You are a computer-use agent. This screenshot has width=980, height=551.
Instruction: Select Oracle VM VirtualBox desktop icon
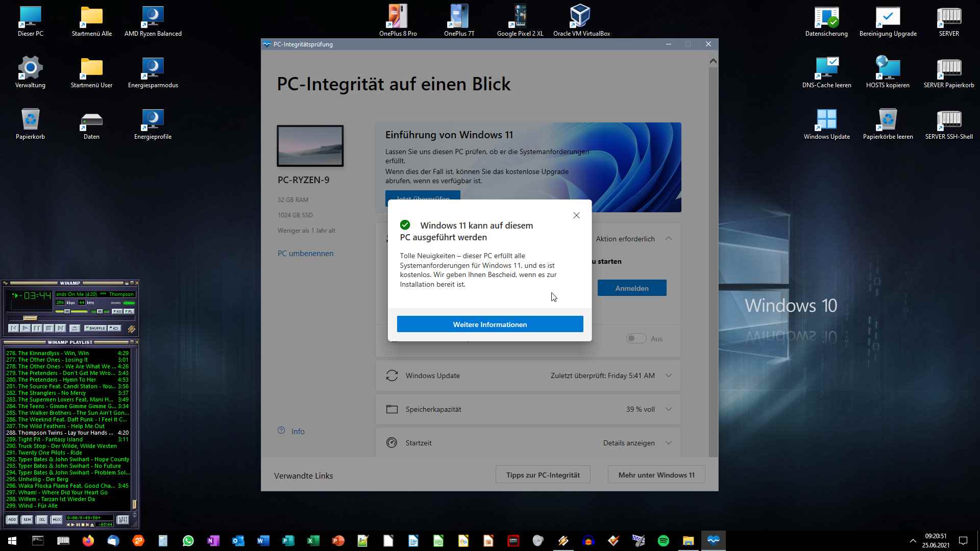(x=581, y=21)
